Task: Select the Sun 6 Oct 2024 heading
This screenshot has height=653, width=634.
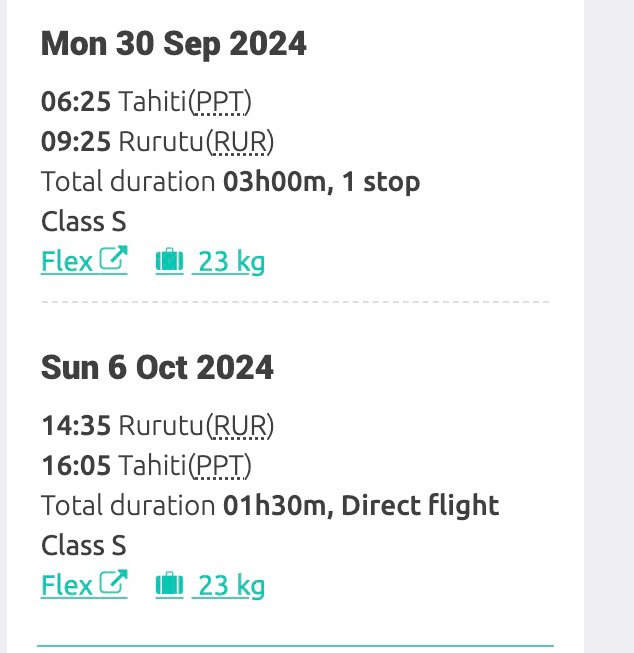Action: (x=157, y=367)
